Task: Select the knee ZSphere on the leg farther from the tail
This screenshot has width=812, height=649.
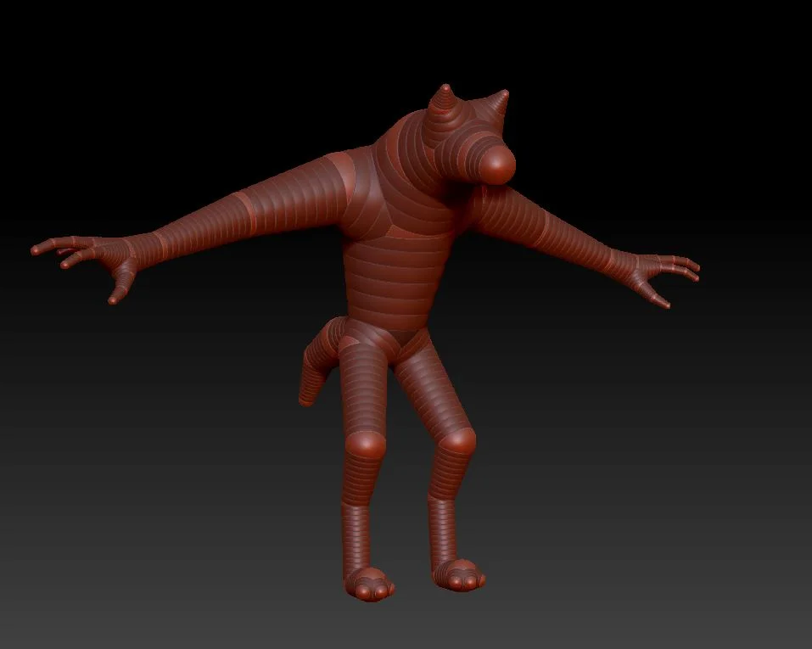Action: click(458, 441)
